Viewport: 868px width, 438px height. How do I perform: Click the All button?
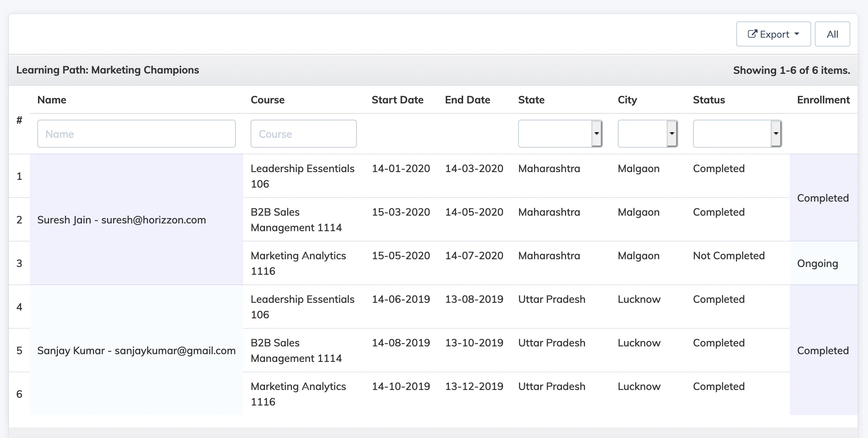[x=832, y=34]
